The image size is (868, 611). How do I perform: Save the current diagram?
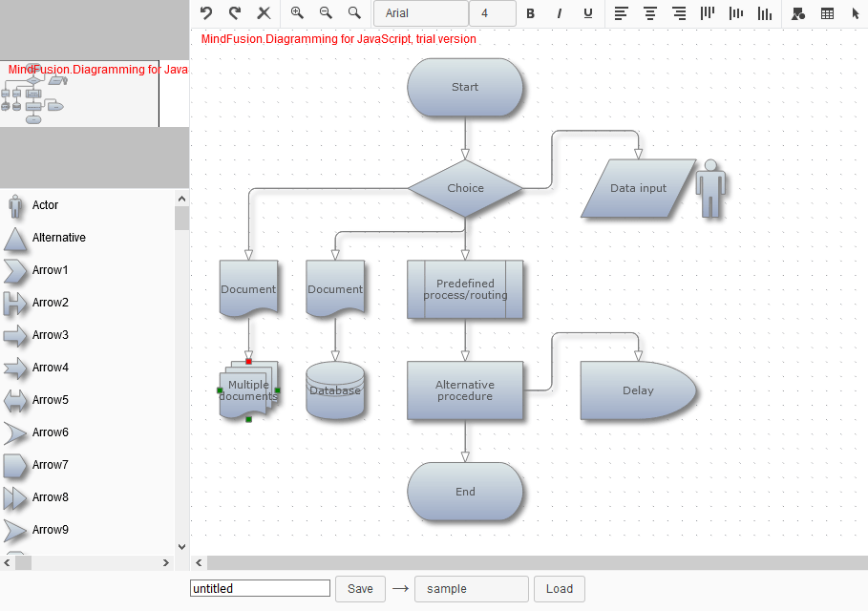pos(360,588)
